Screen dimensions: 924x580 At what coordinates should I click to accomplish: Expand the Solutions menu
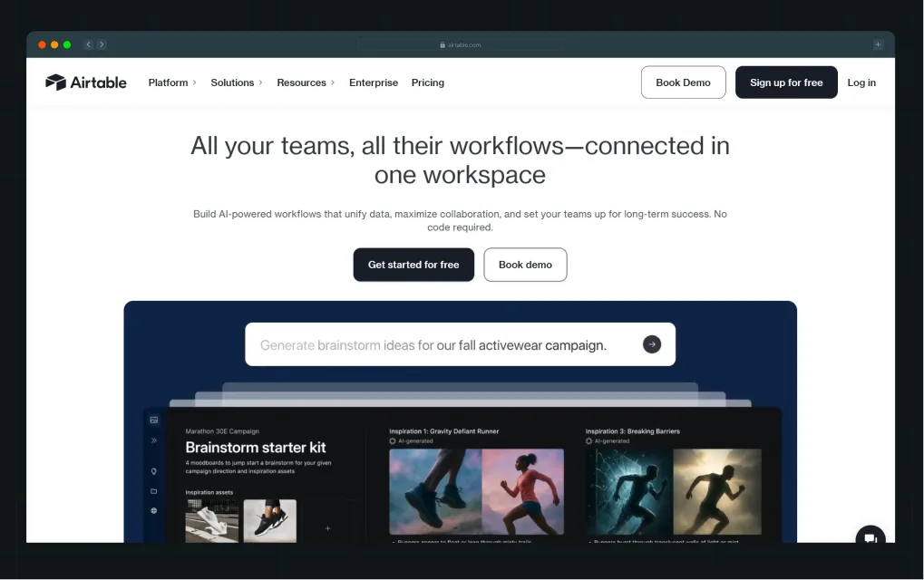coord(237,82)
